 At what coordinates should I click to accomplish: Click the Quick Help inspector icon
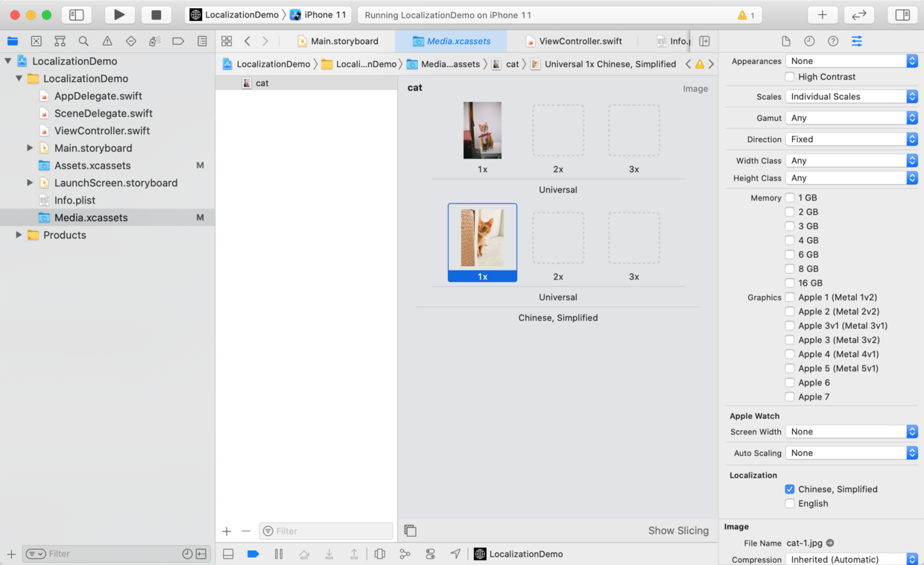click(x=833, y=41)
